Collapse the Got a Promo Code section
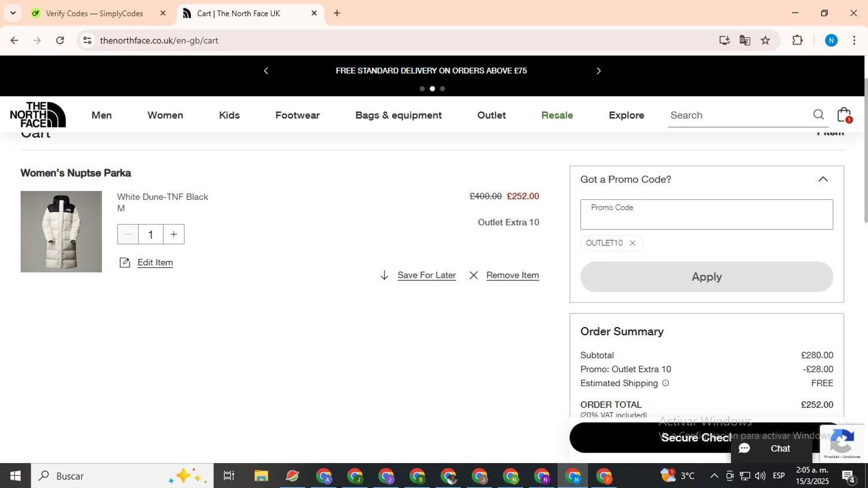868x488 pixels. (x=823, y=179)
